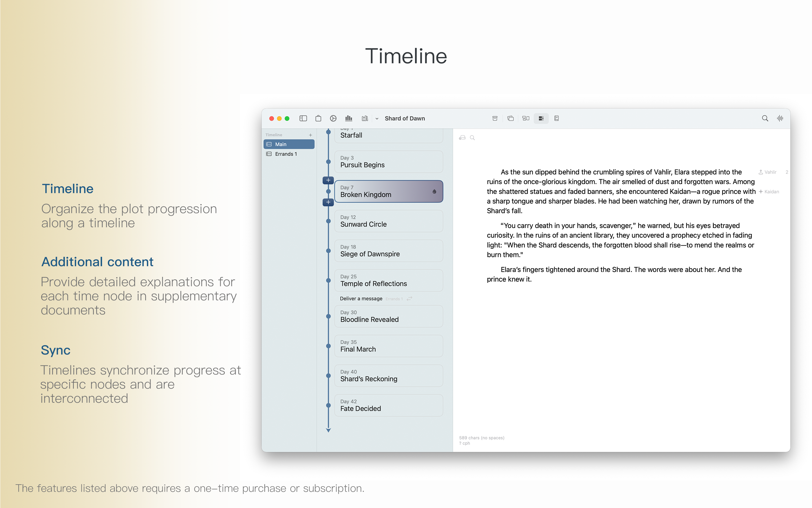812x508 pixels.
Task: Select the Main timeline in sidebar
Action: click(289, 144)
